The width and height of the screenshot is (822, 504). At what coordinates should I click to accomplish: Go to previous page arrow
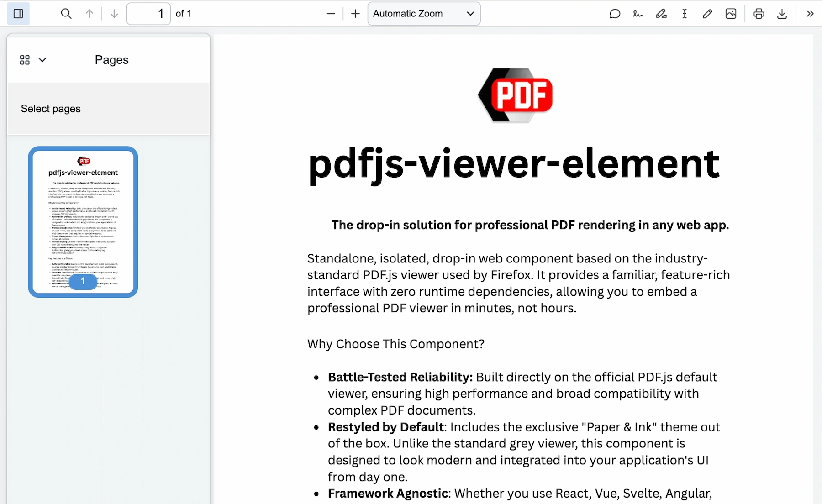(x=90, y=14)
